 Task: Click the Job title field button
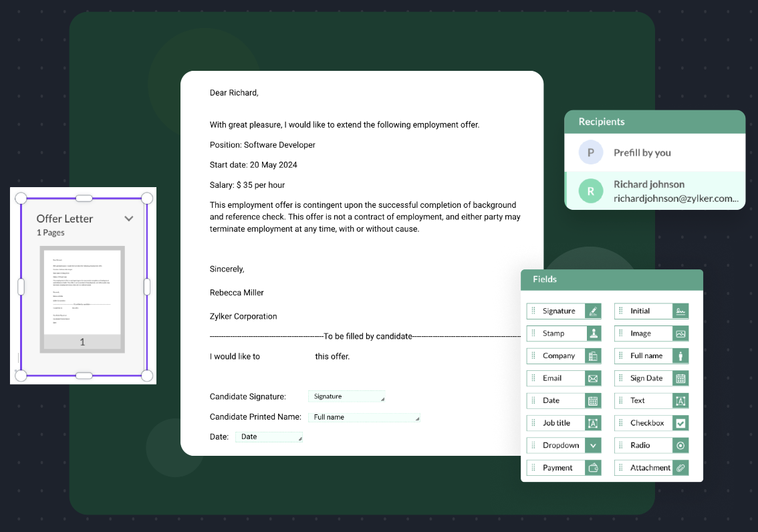[x=563, y=423]
